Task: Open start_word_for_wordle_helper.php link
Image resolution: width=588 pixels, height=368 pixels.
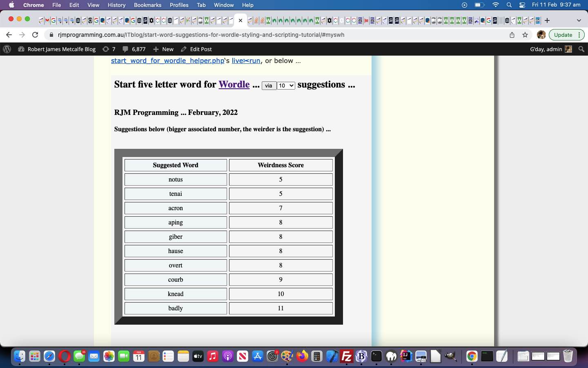Action: tap(167, 61)
